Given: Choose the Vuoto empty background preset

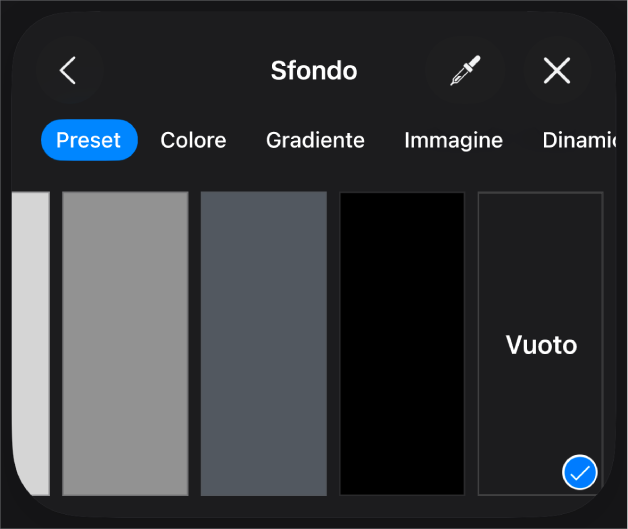Looking at the screenshot, I should point(540,344).
